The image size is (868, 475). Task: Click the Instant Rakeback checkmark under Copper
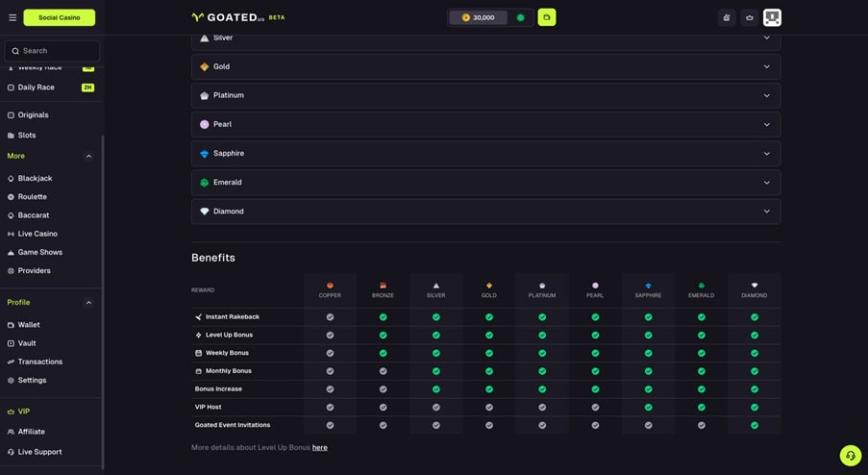coord(330,317)
